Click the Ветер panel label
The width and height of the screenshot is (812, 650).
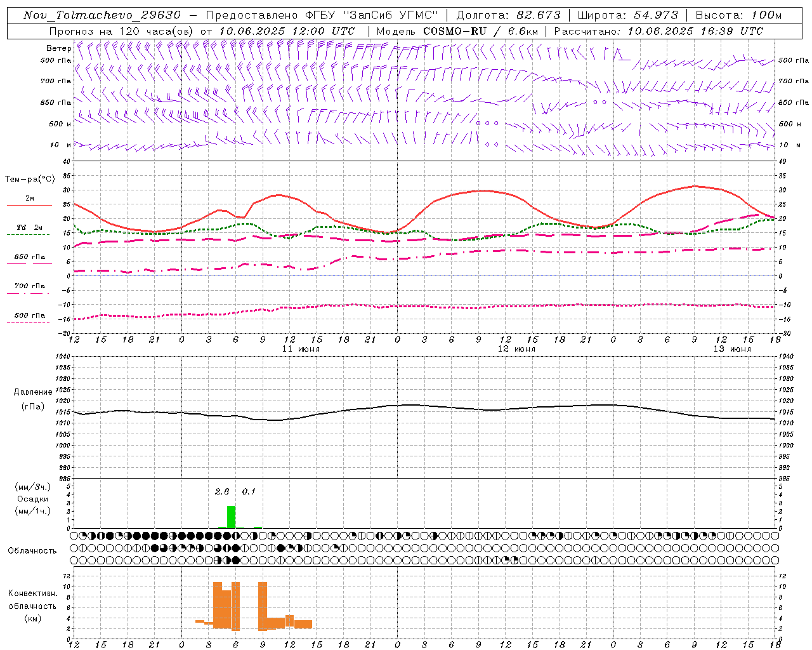pyautogui.click(x=58, y=48)
